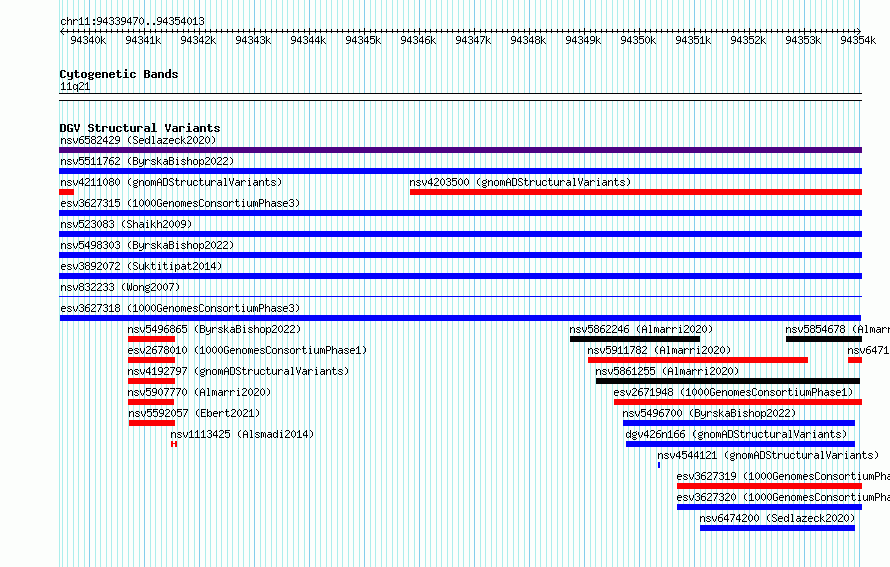This screenshot has height=567, width=890.
Task: Open nsv5496865 (ByrskaBishop2022) label
Action: pyautogui.click(x=214, y=329)
